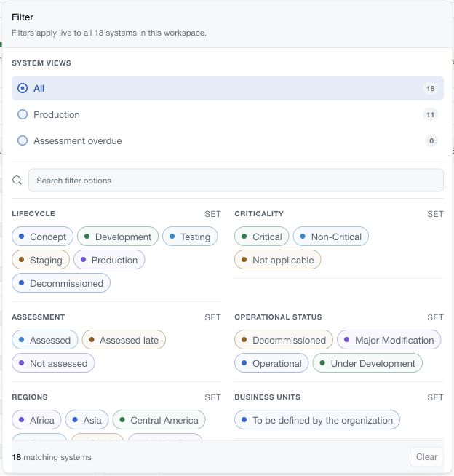
Task: Click SET next to Assessment
Action: (x=212, y=317)
